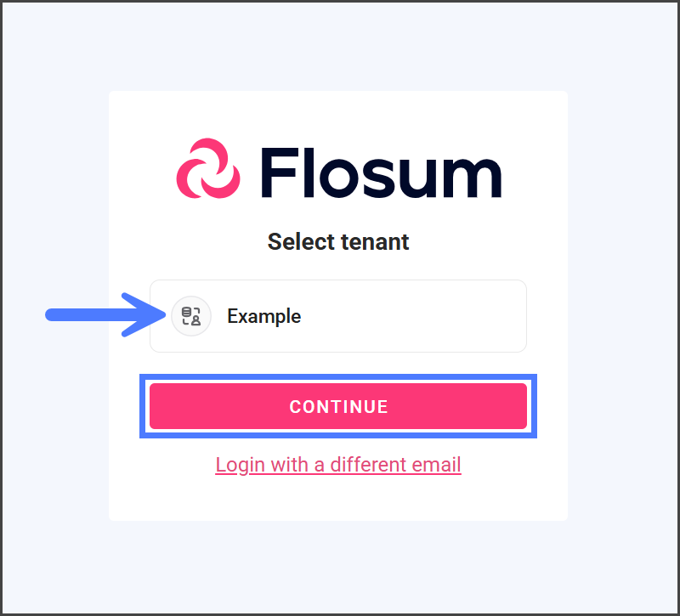Click the 'Select tenant' heading
Screen dimensions: 680x616
pyautogui.click(x=338, y=242)
